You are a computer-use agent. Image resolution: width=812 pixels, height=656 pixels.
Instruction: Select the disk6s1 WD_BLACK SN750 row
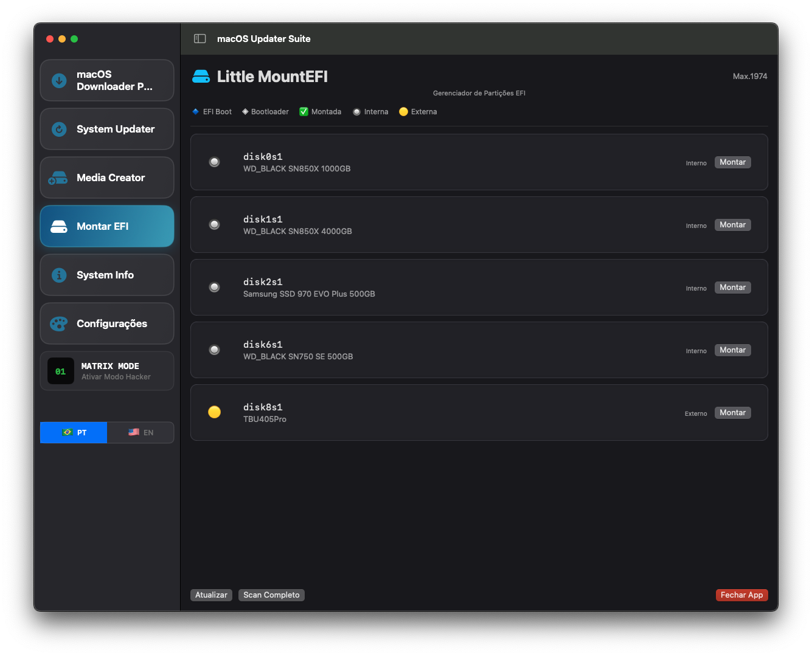(426, 350)
